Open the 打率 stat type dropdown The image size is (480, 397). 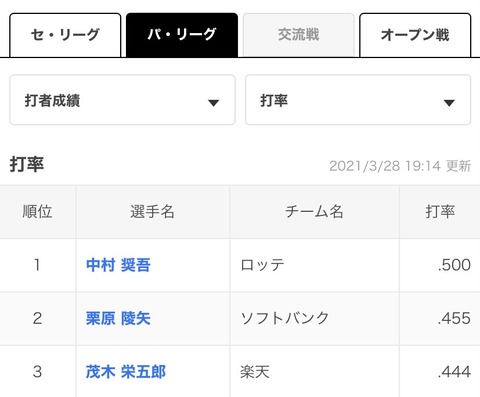point(358,100)
